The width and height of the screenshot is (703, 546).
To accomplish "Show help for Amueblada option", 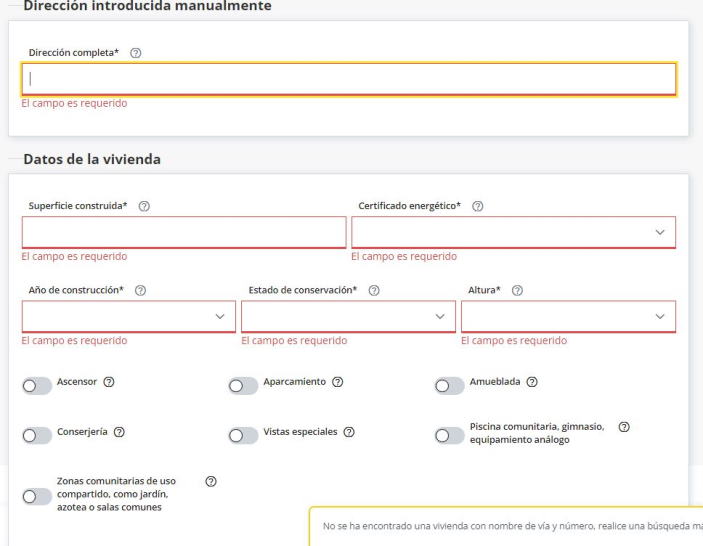I will point(532,382).
